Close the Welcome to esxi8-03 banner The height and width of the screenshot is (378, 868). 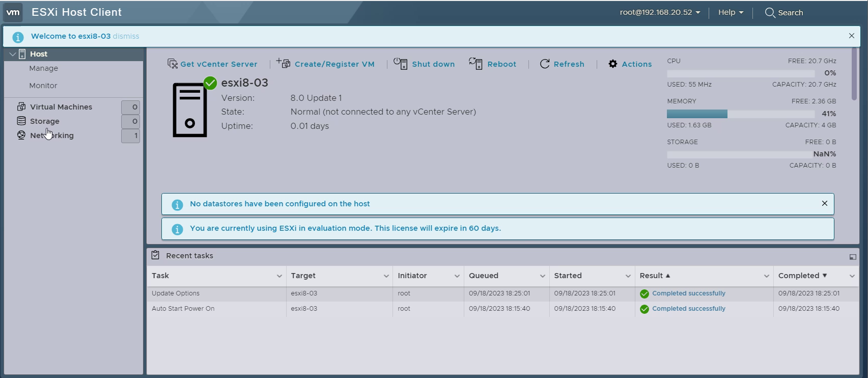click(x=852, y=36)
